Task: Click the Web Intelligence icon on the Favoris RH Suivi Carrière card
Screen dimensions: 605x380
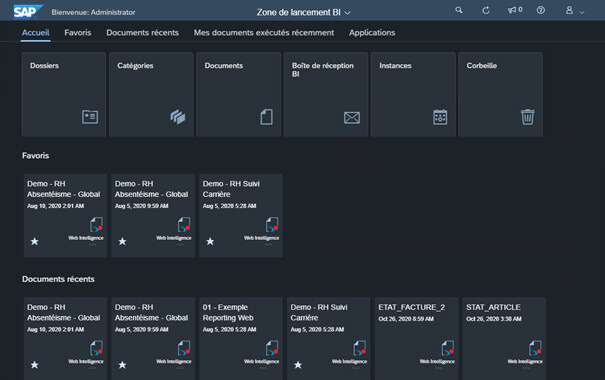Action: point(272,225)
